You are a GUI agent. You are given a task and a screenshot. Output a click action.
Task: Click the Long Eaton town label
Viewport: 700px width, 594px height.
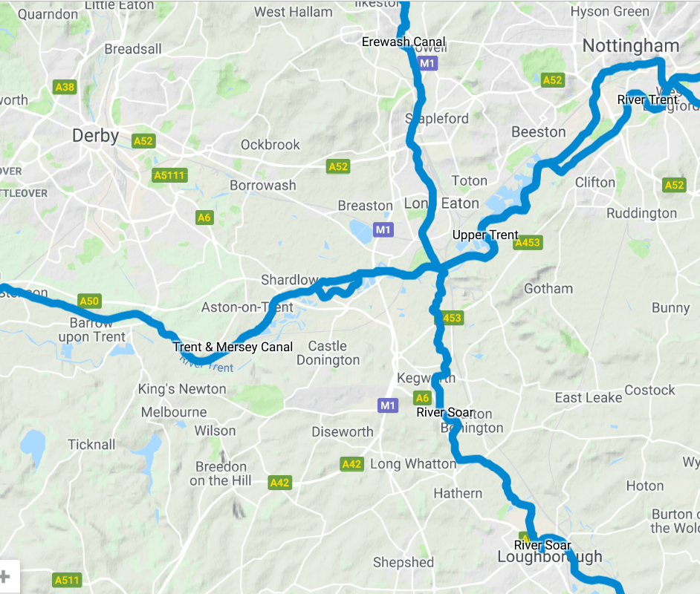[x=441, y=203]
